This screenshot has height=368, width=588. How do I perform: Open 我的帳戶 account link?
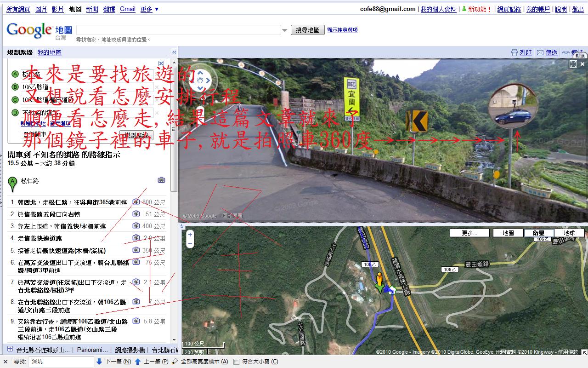click(538, 9)
